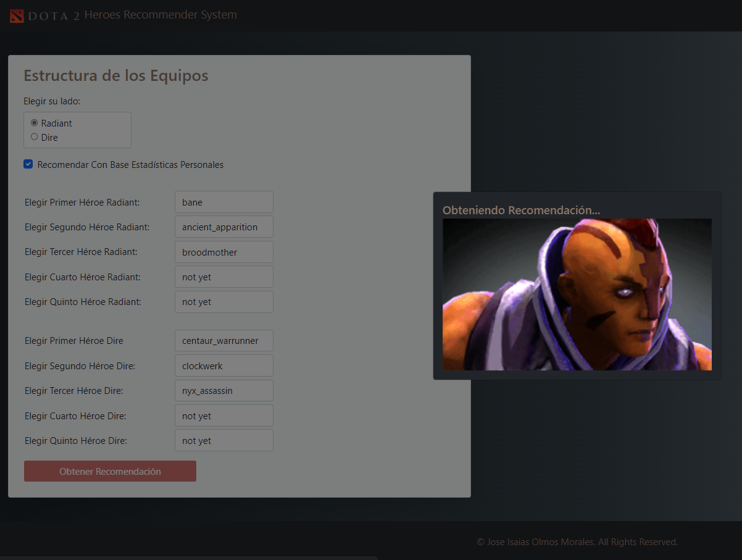Click the Elegir Segundo Héroe Radiant label

click(87, 227)
